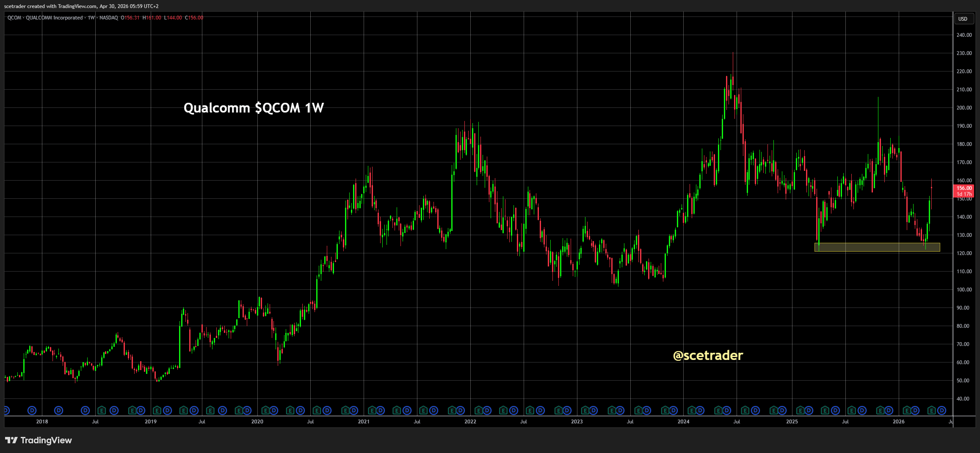
Task: Click the 120.00 price axis label
Action: point(964,253)
